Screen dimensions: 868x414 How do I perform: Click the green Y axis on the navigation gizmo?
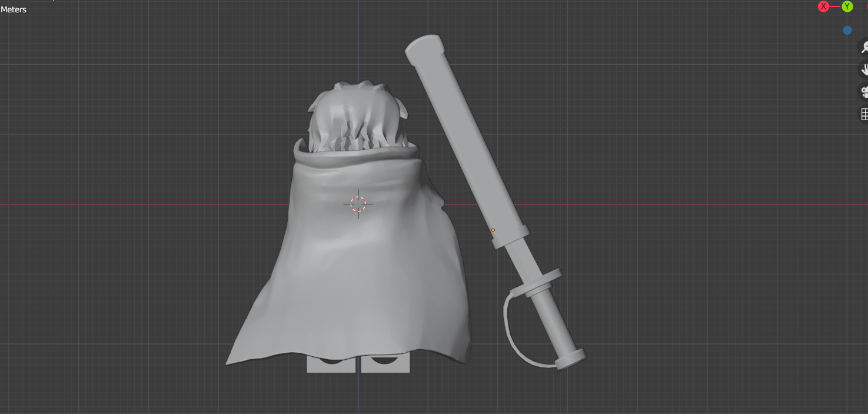(x=847, y=6)
